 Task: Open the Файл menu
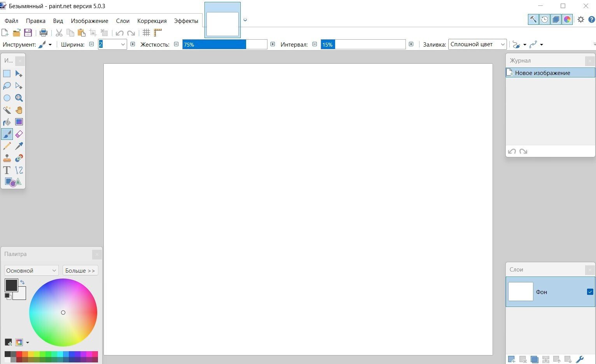[x=12, y=21]
